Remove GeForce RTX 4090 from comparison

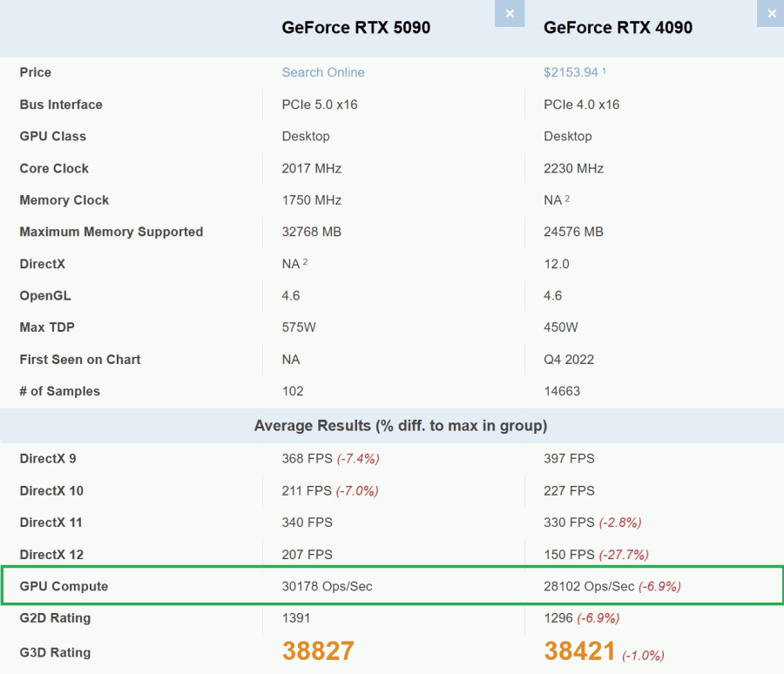771,14
